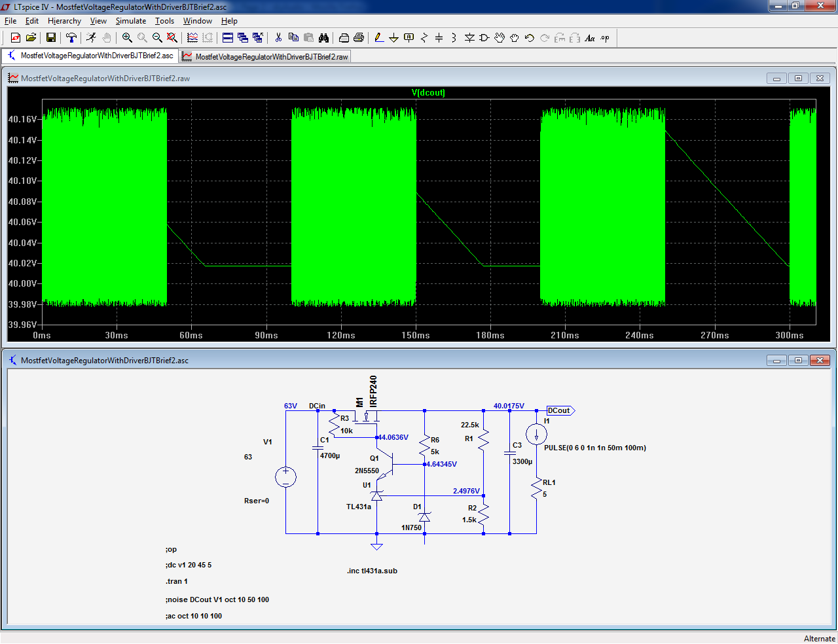Run the simulation with the running man icon
The height and width of the screenshot is (644, 838).
(x=91, y=38)
